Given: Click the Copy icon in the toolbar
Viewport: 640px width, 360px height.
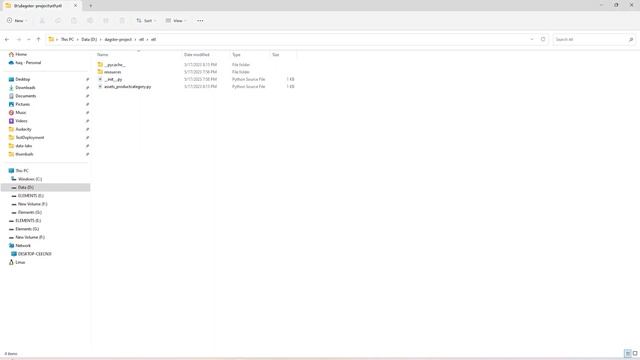Looking at the screenshot, I should click(x=58, y=20).
